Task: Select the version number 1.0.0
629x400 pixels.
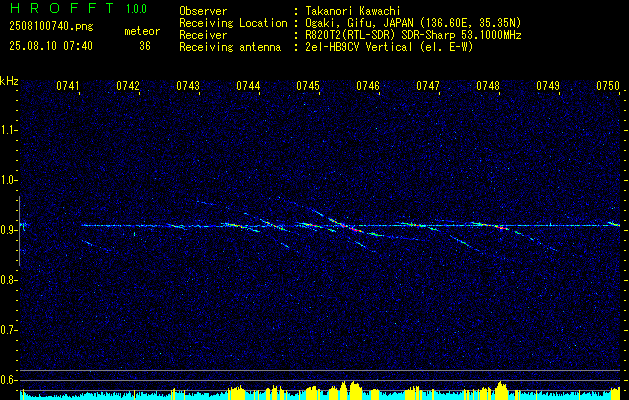Action: click(x=136, y=8)
